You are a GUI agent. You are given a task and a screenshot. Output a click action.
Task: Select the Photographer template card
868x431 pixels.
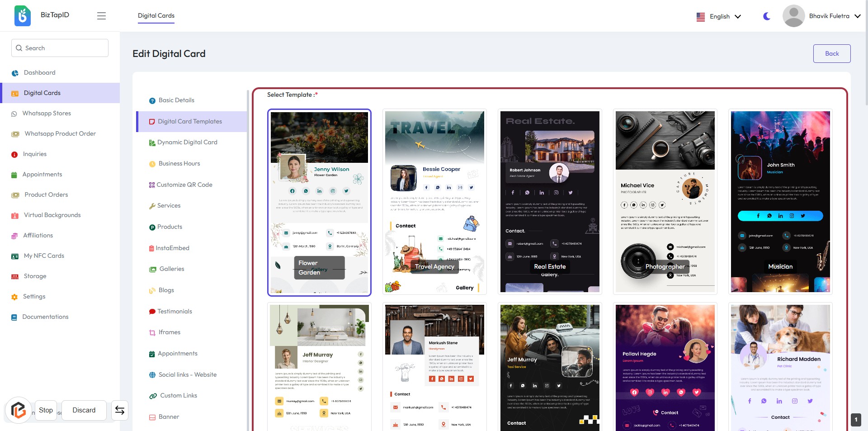[x=665, y=202]
